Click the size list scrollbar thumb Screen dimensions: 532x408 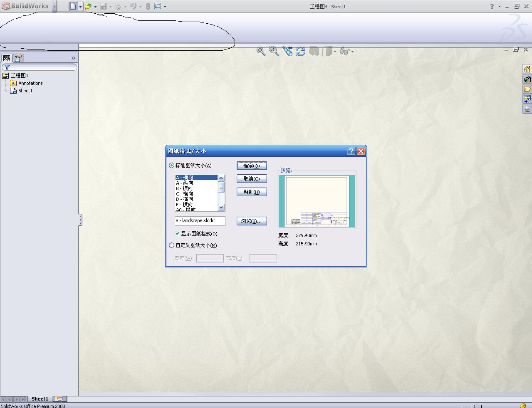click(x=221, y=188)
